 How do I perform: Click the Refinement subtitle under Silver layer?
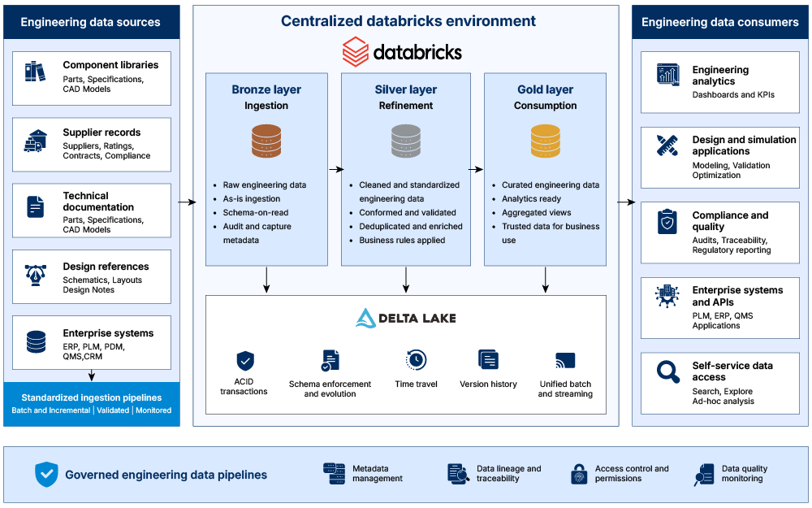click(x=406, y=105)
